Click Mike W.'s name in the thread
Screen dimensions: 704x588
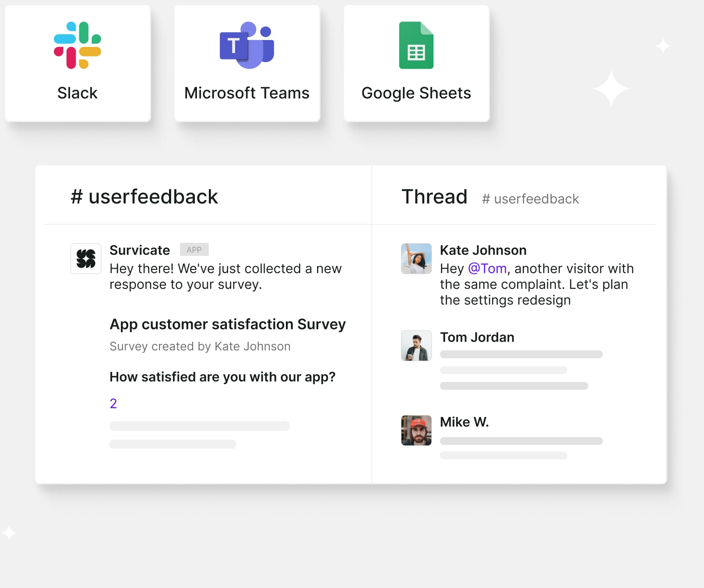(x=465, y=422)
